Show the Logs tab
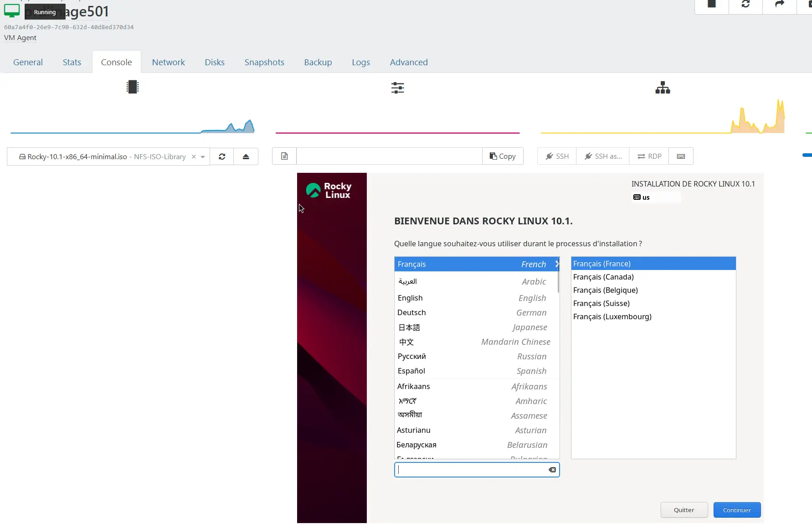Screen dimensions: 812x524 pyautogui.click(x=361, y=62)
